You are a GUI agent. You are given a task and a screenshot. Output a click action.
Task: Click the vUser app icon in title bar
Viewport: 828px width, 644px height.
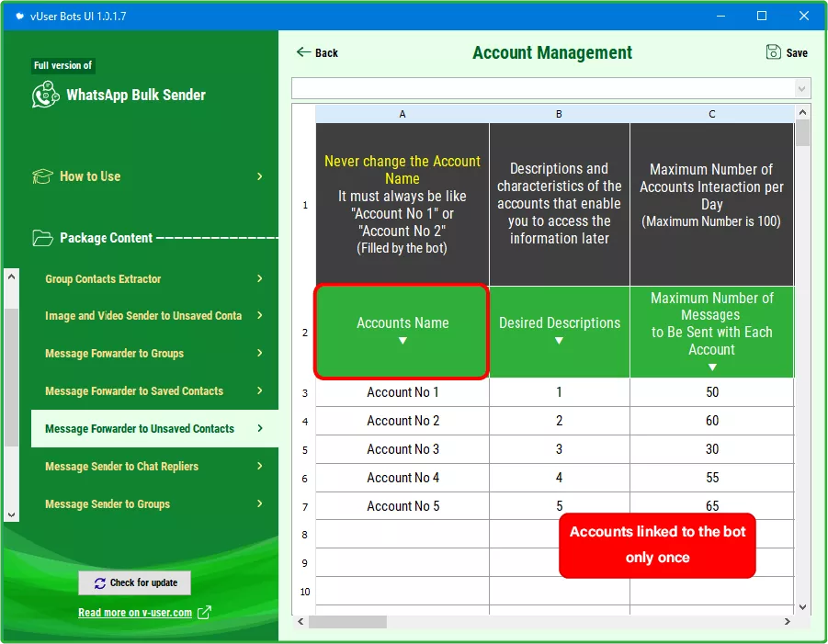[x=19, y=16]
